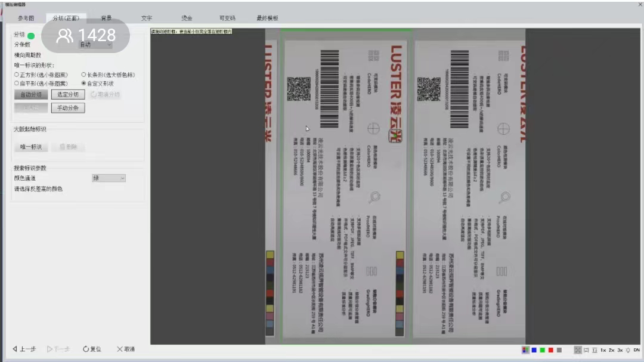Set zoom to 2x

coord(611,350)
